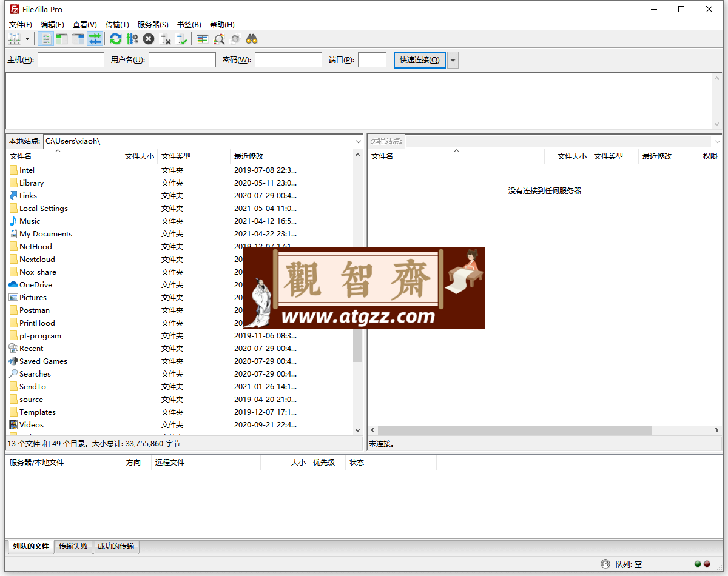
Task: Open the 传输(T) menu
Action: (117, 25)
